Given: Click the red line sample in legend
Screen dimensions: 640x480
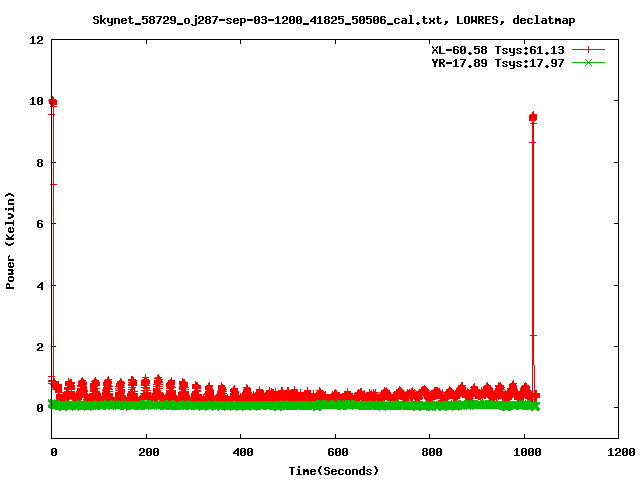Looking at the screenshot, I should [588, 50].
